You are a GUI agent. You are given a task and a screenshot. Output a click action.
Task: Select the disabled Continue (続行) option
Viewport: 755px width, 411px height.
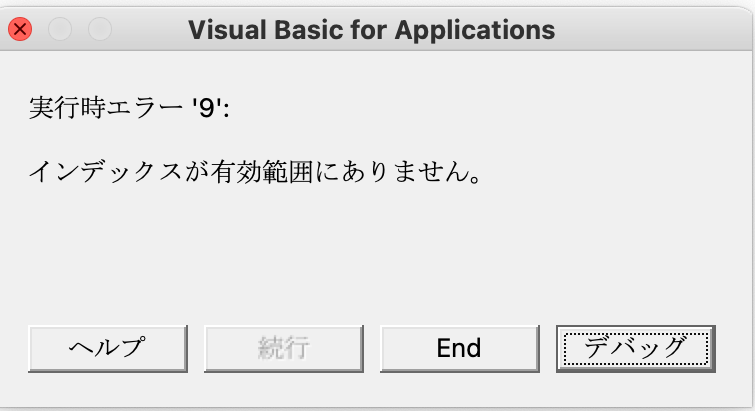[x=284, y=348]
